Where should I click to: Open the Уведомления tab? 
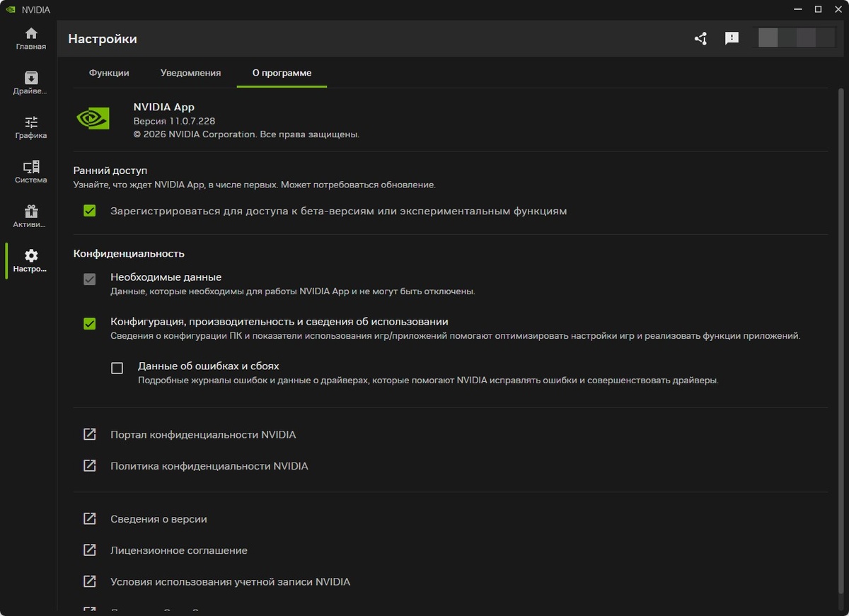pyautogui.click(x=190, y=72)
